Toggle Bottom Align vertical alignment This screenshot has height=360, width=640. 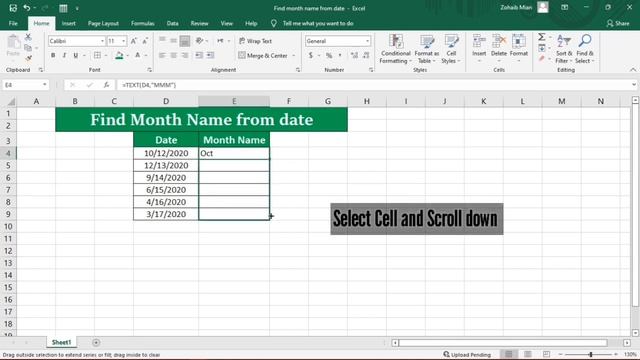(x=185, y=41)
